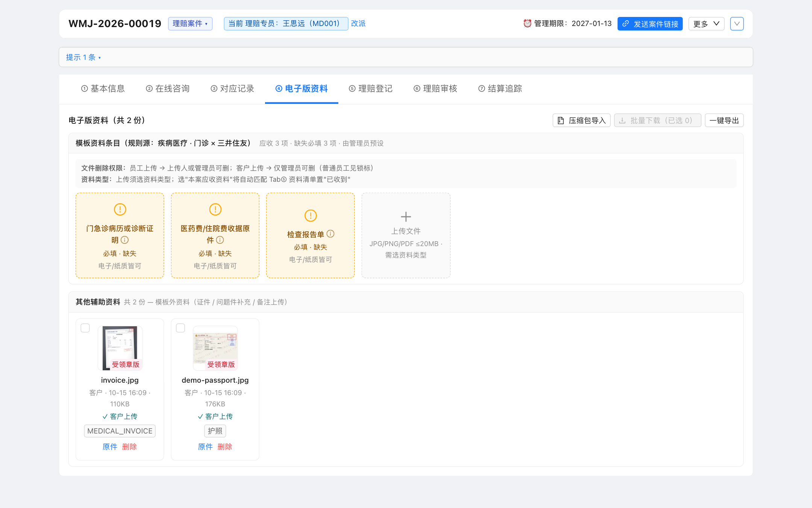Switch to the 在线咨询 tab

point(168,89)
